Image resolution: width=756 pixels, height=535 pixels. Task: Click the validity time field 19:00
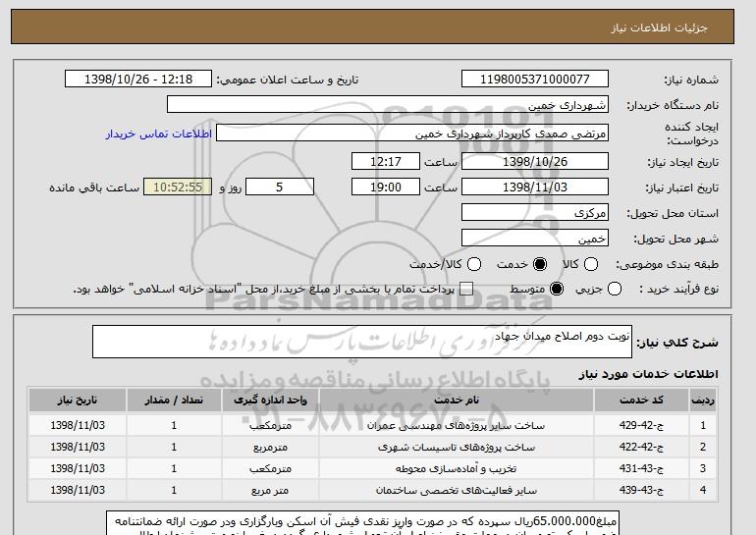[386, 187]
